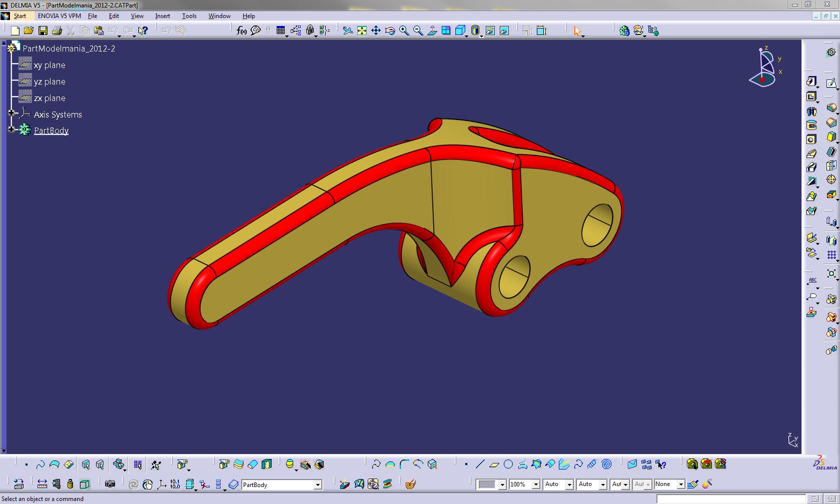
Task: Open the Insert menu
Action: pyautogui.click(x=163, y=16)
